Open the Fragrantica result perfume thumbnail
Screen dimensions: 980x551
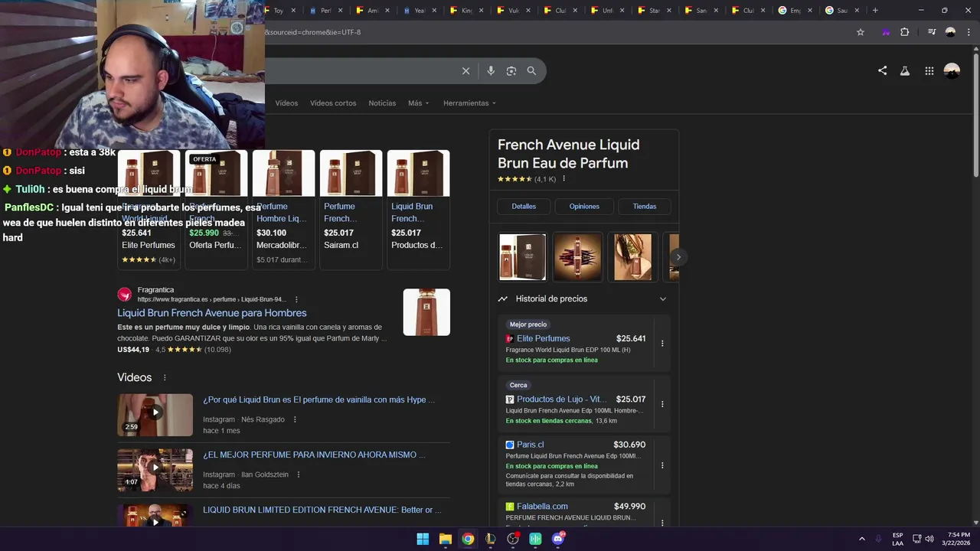tap(426, 312)
